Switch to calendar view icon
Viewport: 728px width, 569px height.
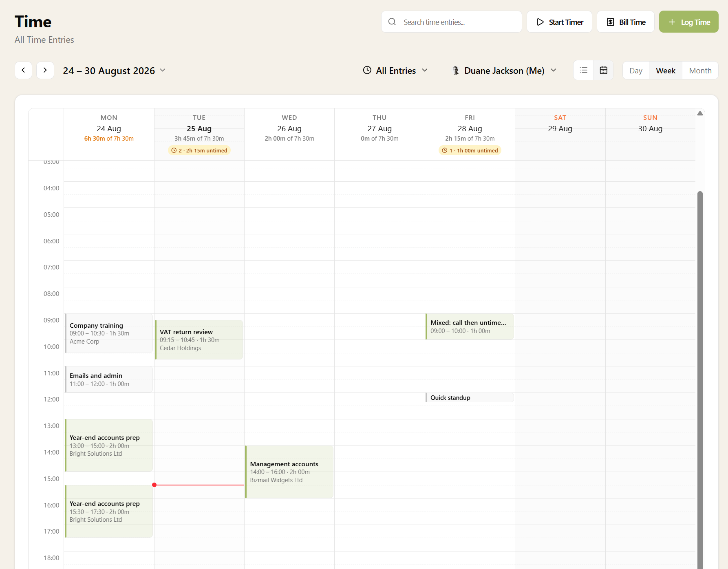[604, 71]
